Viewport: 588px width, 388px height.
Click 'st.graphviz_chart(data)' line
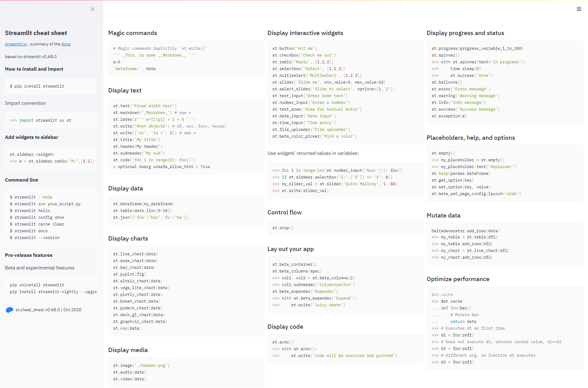[140, 322]
